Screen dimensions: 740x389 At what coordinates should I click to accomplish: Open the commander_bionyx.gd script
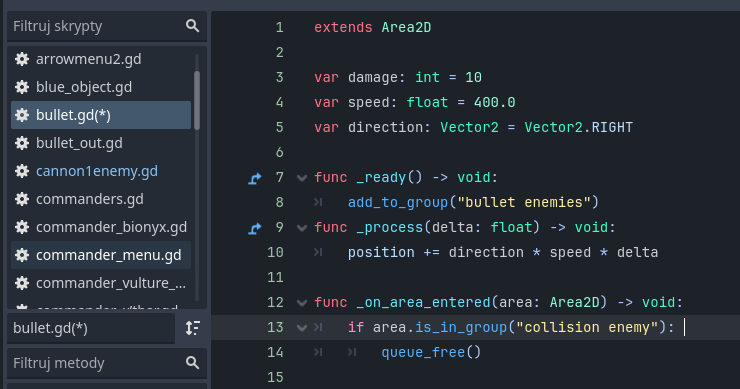click(101, 227)
